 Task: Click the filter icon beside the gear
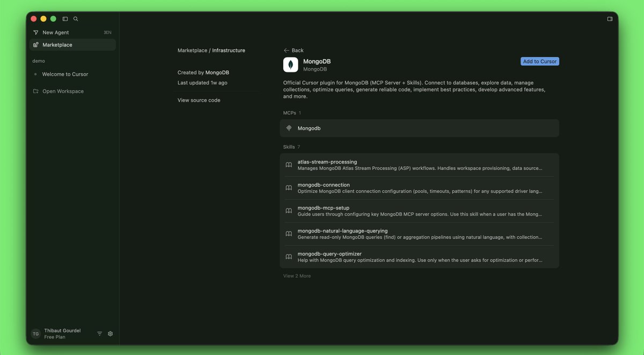(x=99, y=333)
